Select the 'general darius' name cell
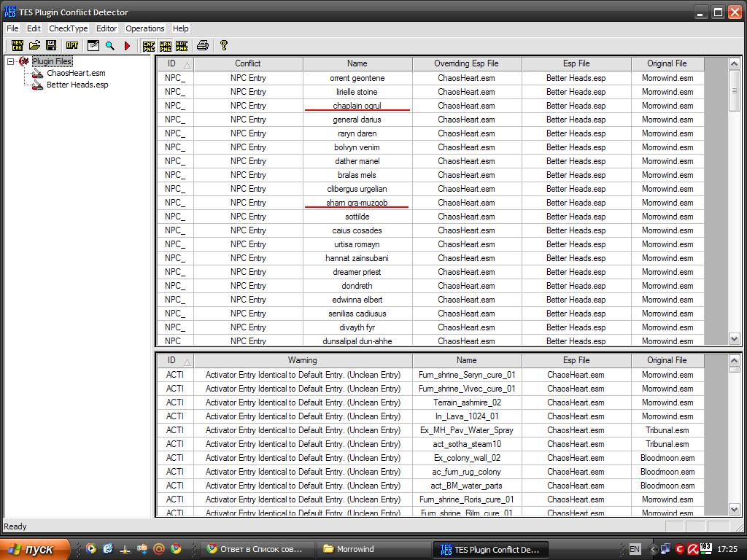Screen dimensions: 747x560 (357, 120)
